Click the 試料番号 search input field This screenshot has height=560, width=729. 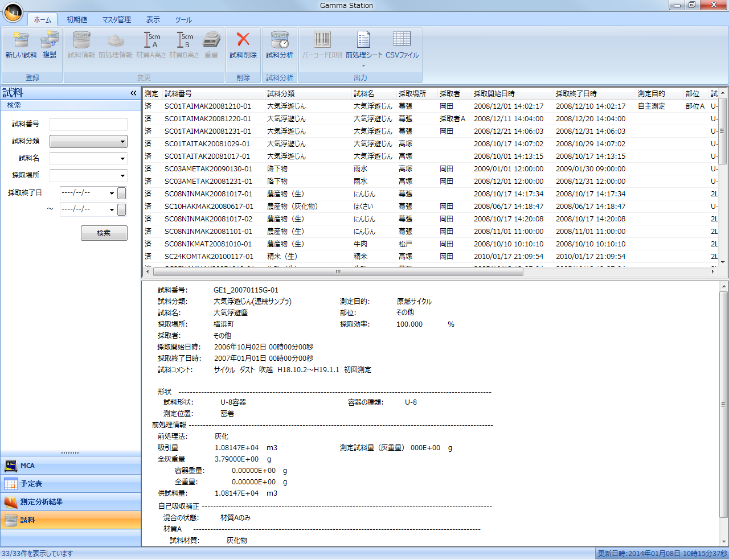[88, 124]
